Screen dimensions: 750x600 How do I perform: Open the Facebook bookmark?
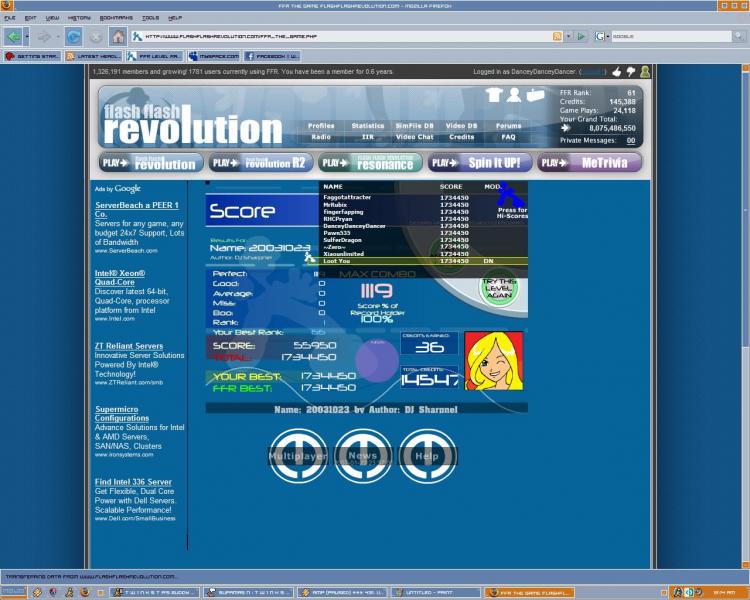click(x=272, y=56)
